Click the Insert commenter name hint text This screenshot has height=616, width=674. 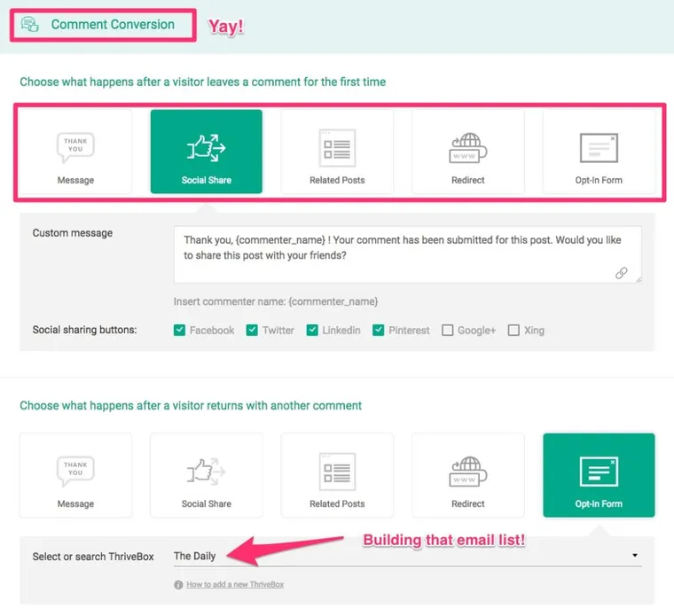[x=276, y=301]
